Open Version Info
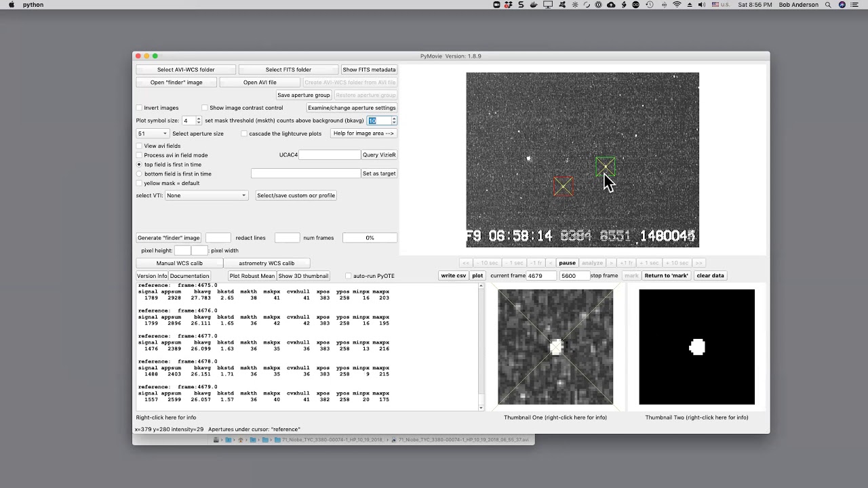The height and width of the screenshot is (488, 868). (x=152, y=276)
